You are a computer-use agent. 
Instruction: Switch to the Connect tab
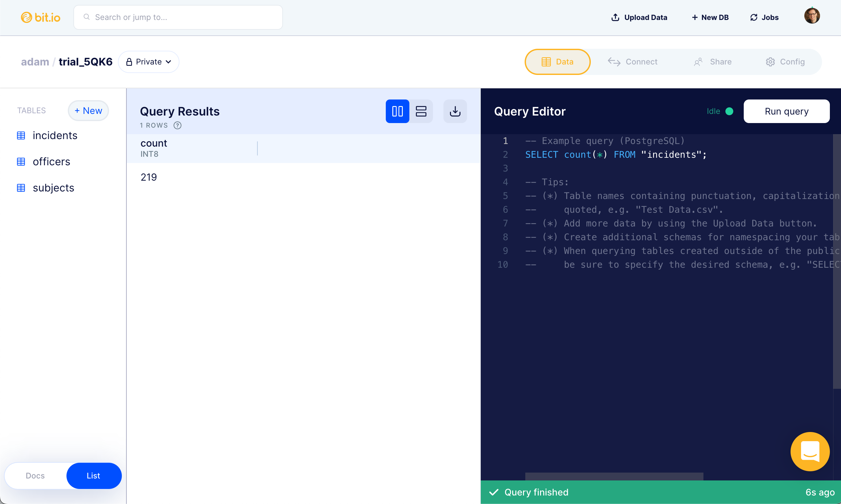[633, 62]
